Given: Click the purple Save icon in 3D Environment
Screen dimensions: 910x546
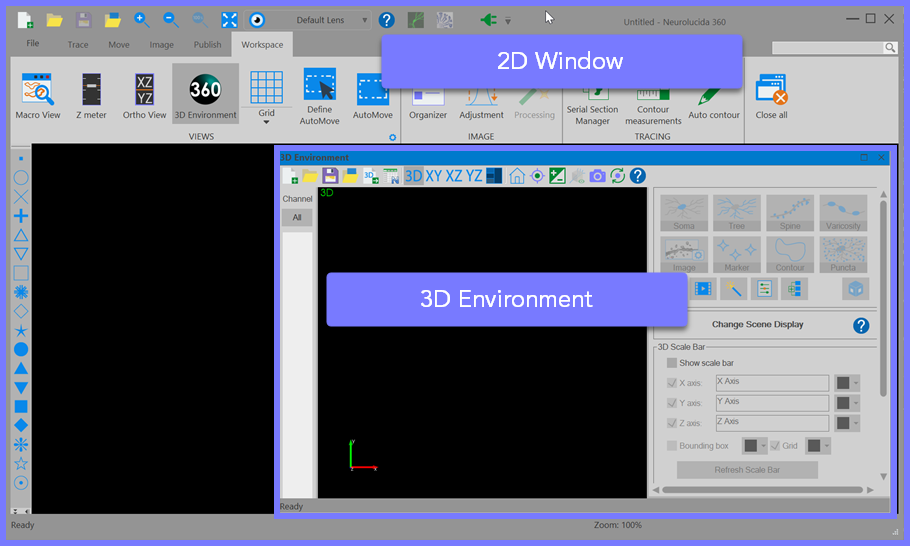Looking at the screenshot, I should pos(330,176).
